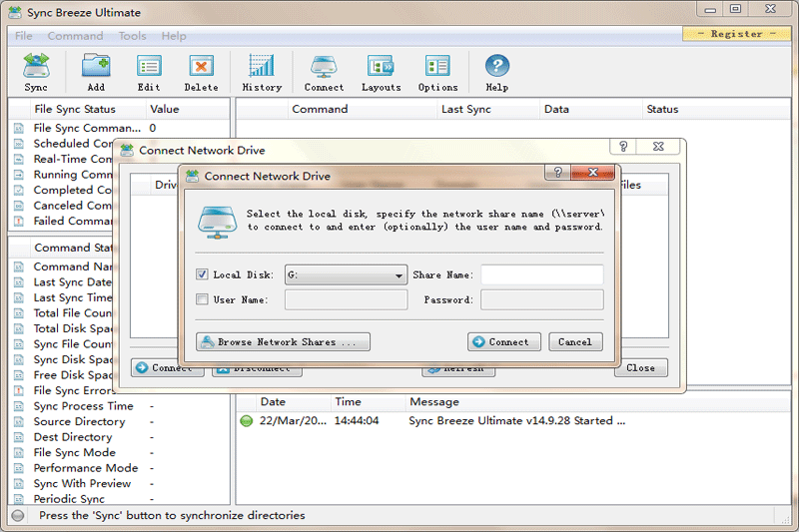Open the Options toolbar item
The height and width of the screenshot is (532, 799).
tap(437, 72)
